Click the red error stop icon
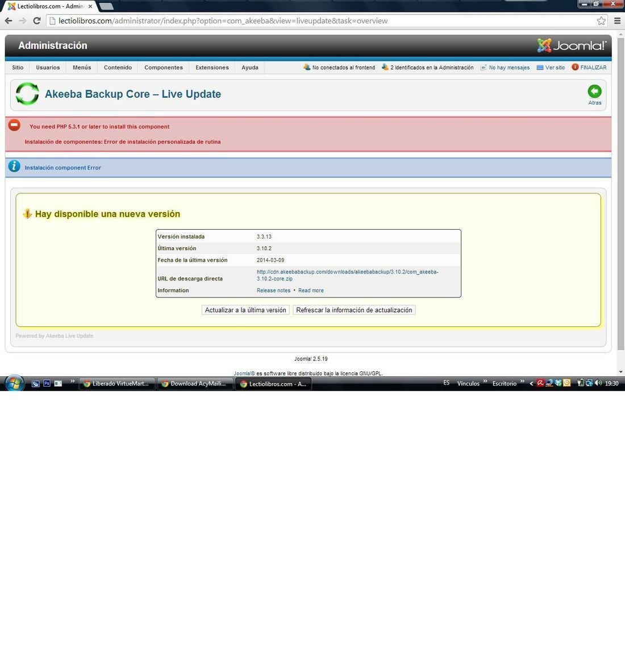 coord(14,125)
